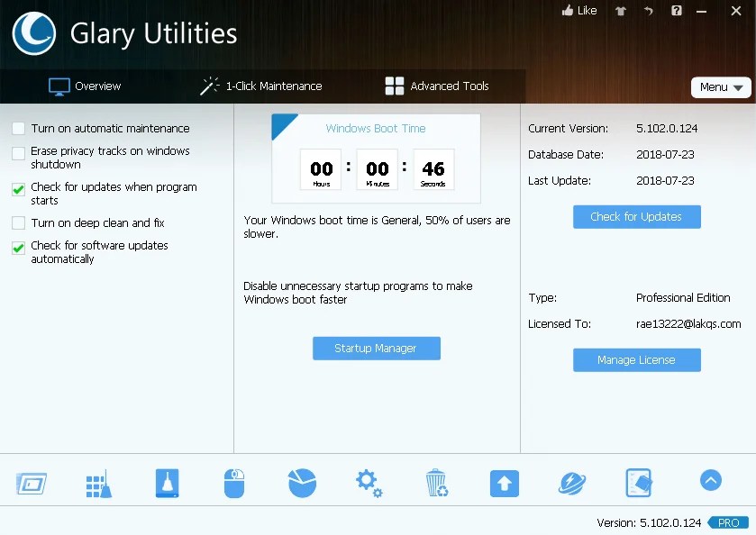This screenshot has height=535, width=756.
Task: Enable Turn on automatic maintenance checkbox
Action: (18, 128)
